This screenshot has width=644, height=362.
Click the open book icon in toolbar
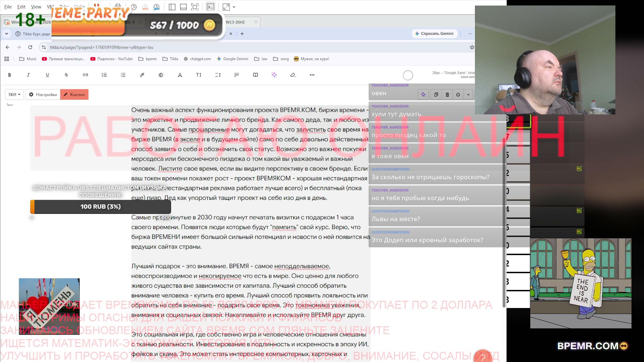[x=256, y=75]
